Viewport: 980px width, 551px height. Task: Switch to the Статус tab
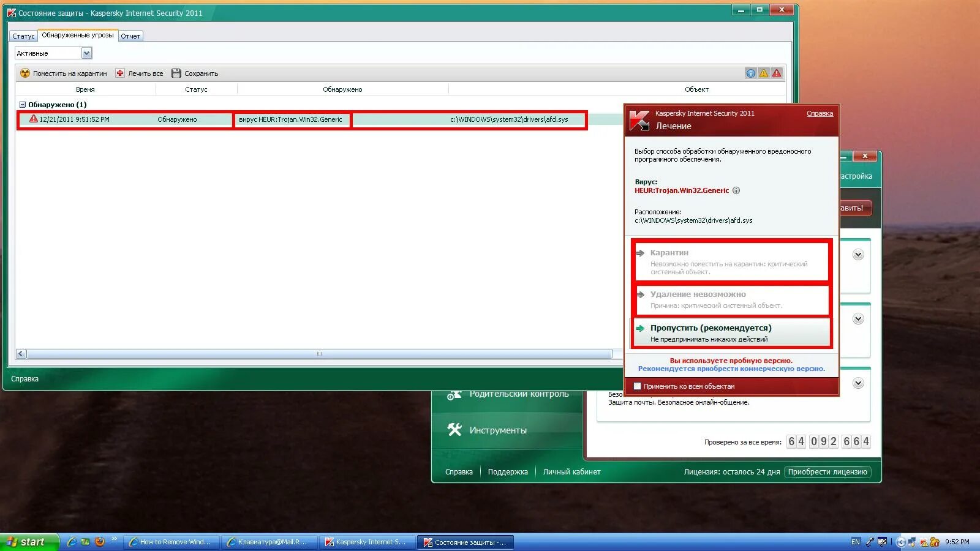tap(23, 36)
